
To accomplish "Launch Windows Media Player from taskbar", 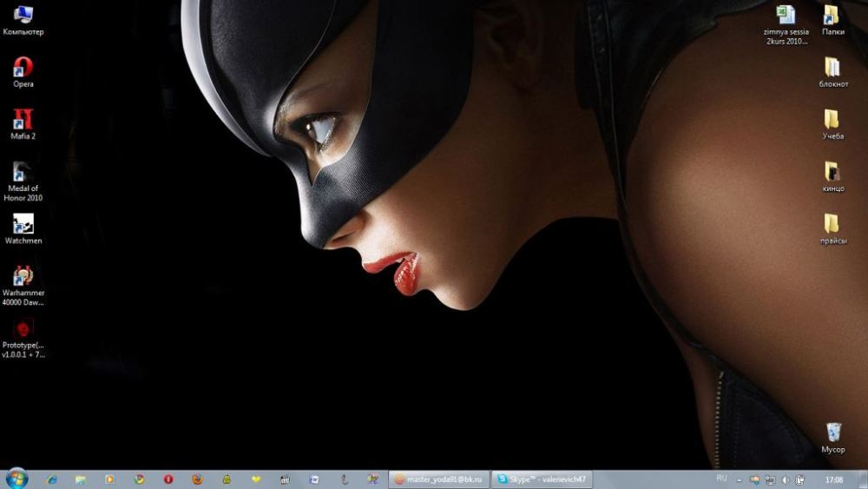I will click(x=109, y=479).
